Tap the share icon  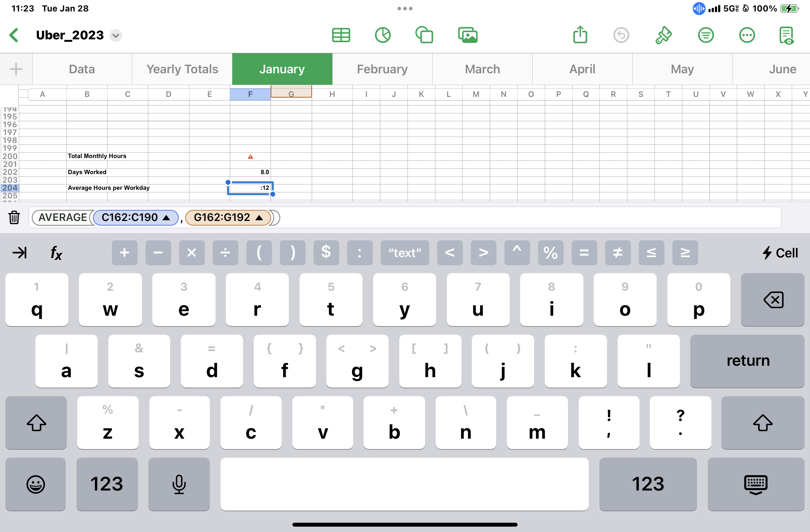580,35
